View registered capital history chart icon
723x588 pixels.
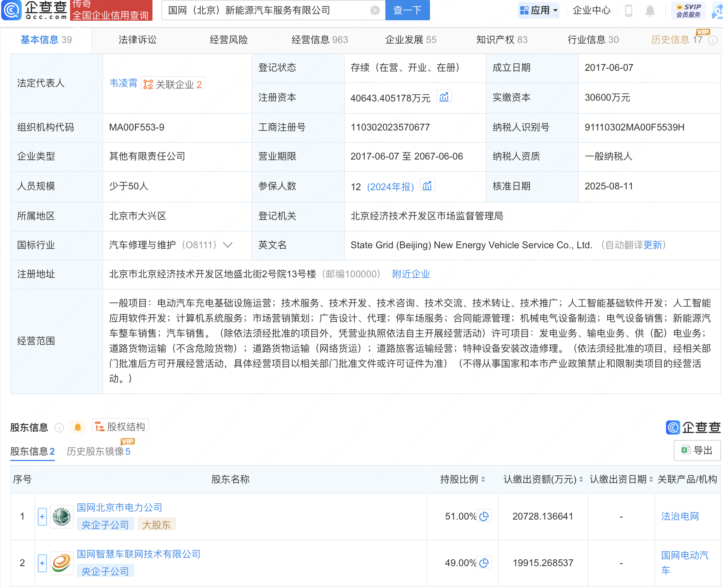(444, 97)
